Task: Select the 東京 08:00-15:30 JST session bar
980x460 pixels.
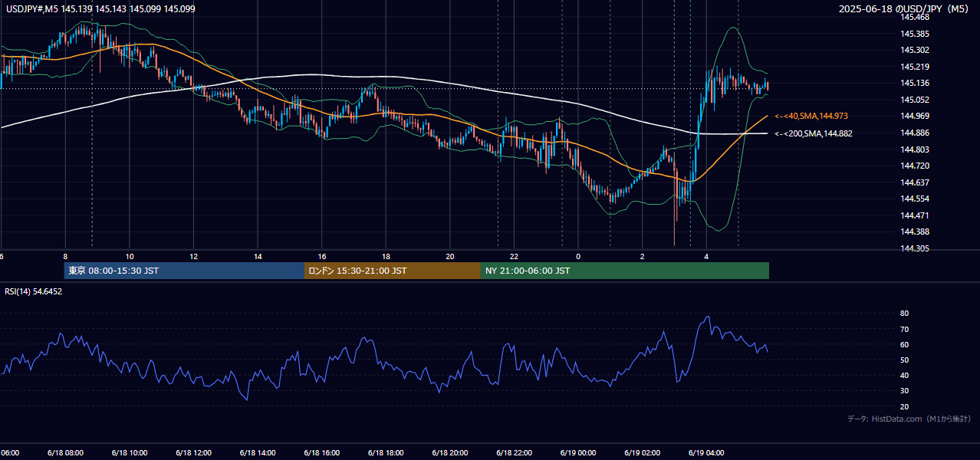Action: click(x=184, y=271)
